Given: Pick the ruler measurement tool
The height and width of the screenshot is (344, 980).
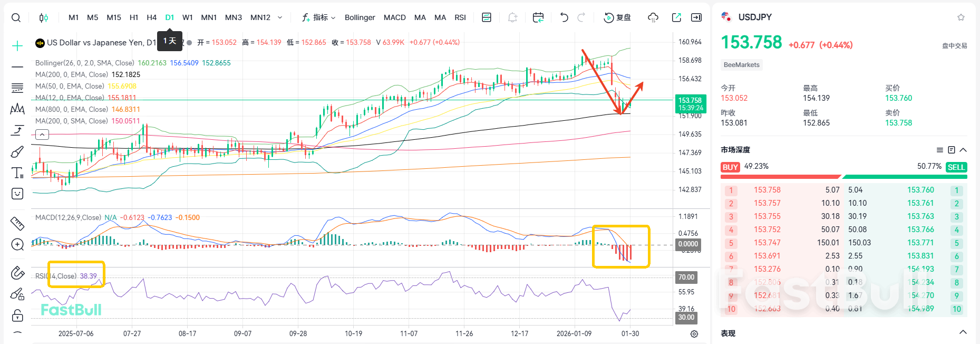Looking at the screenshot, I should [17, 224].
